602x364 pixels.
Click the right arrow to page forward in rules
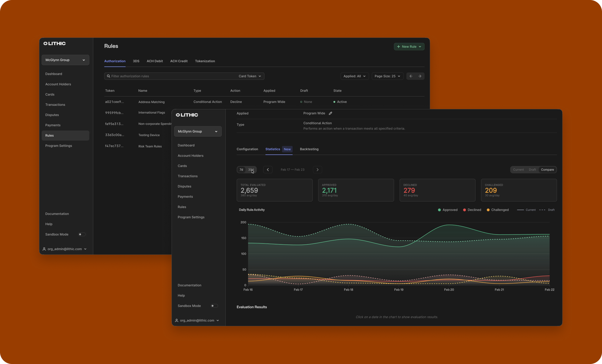[x=420, y=76]
